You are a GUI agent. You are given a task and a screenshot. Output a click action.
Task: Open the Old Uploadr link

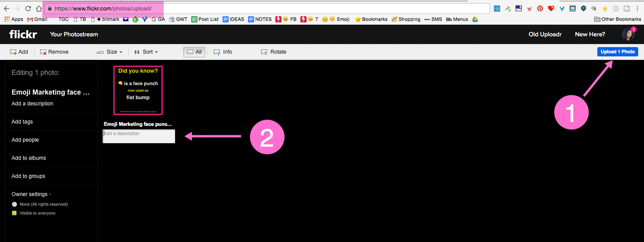(x=545, y=35)
